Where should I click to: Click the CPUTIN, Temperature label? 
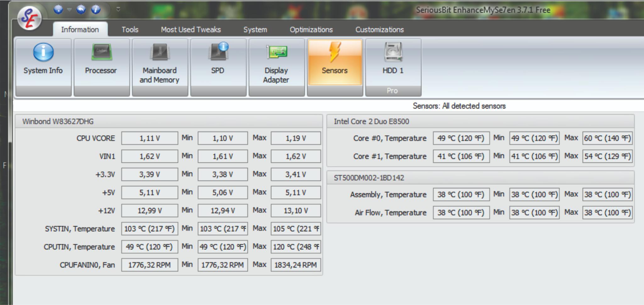tap(79, 247)
